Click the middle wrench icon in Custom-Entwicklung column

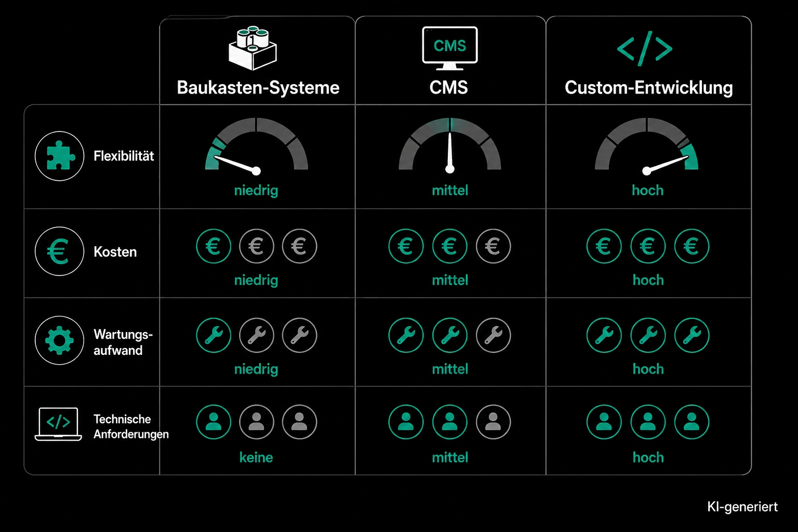[648, 335]
